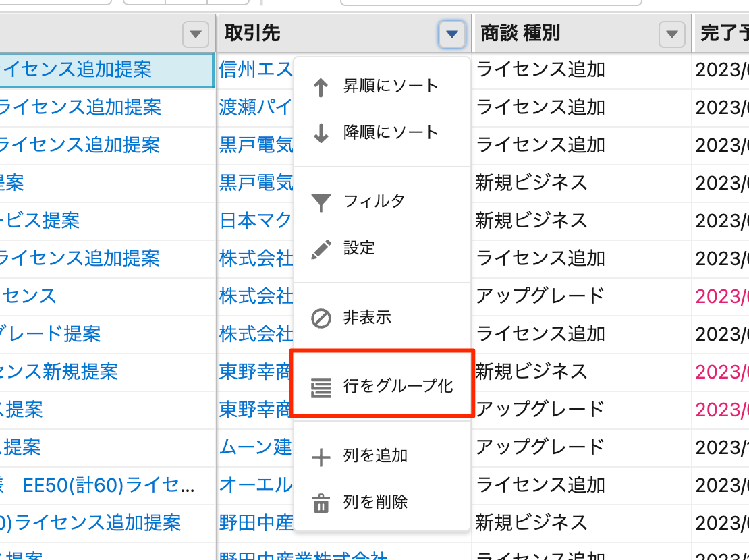
Task: Open the 信州エス account link
Action: click(x=256, y=69)
